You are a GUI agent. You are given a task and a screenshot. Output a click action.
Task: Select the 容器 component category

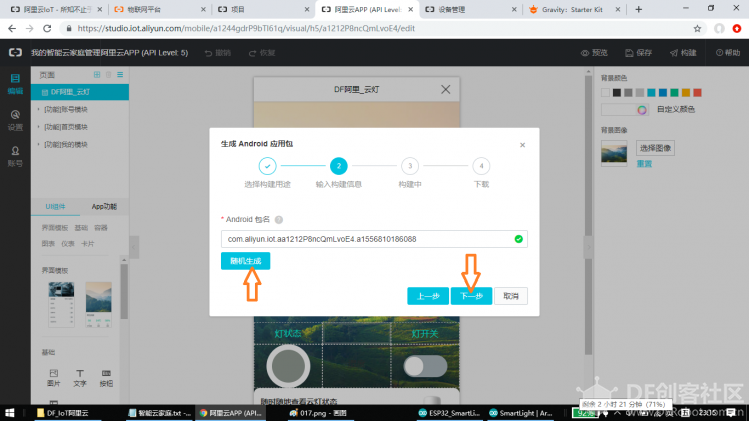tap(101, 228)
